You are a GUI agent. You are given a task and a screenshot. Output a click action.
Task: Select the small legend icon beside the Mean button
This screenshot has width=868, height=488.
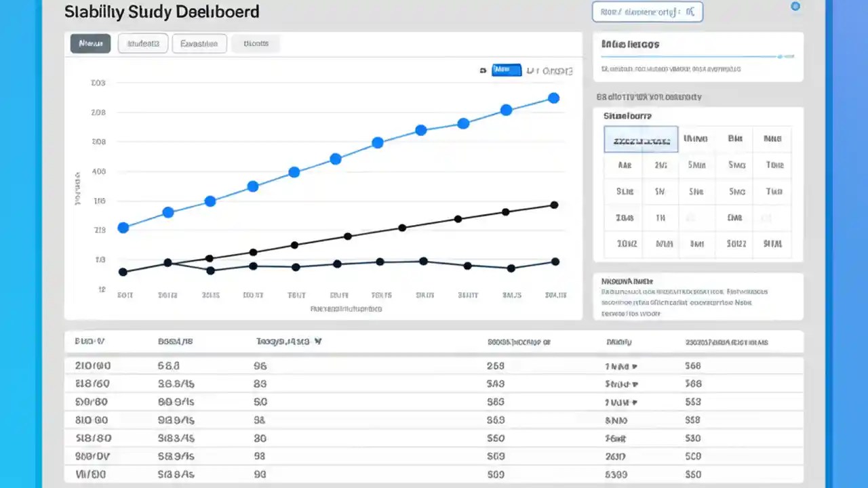(x=484, y=70)
